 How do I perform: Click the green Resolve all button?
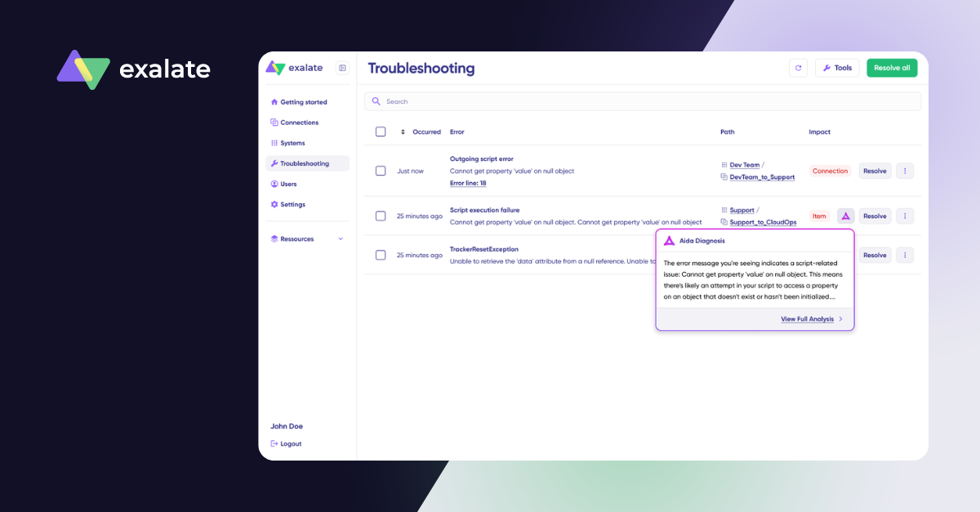[x=892, y=68]
